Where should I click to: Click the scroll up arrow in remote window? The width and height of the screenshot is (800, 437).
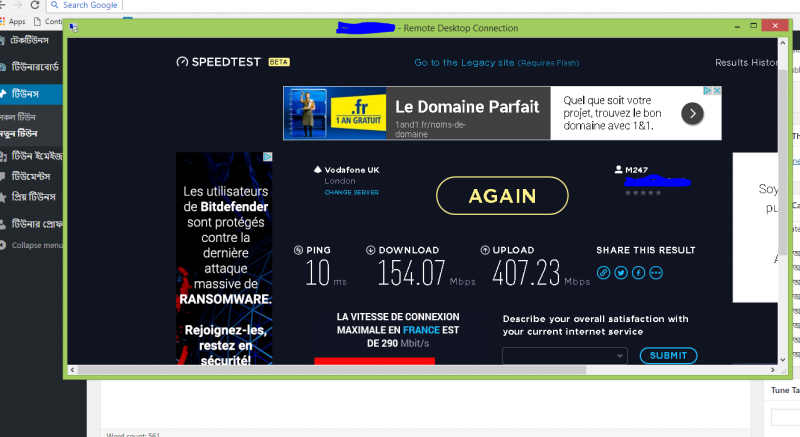783,43
